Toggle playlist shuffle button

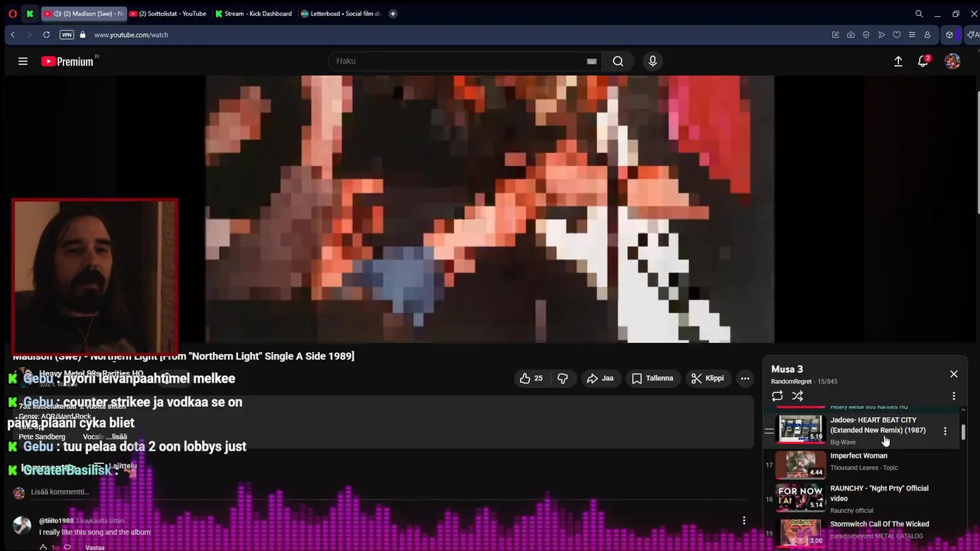click(x=798, y=396)
